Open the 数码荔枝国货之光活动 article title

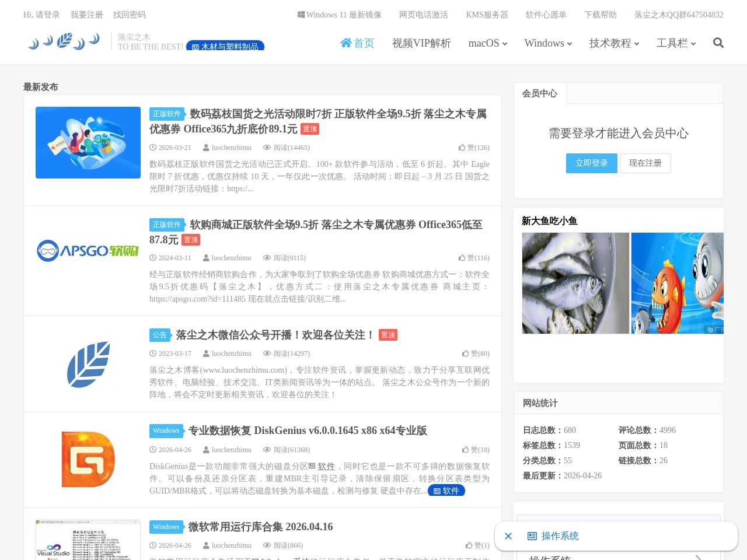[318, 121]
